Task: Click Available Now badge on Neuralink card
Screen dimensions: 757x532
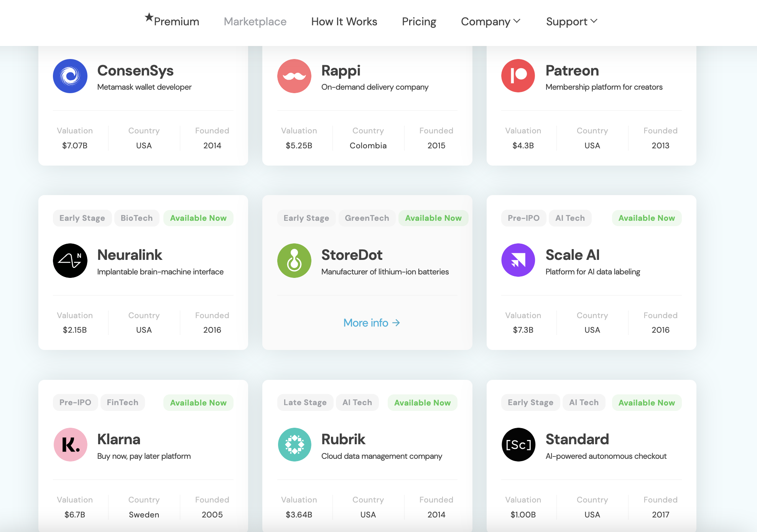Action: point(198,218)
